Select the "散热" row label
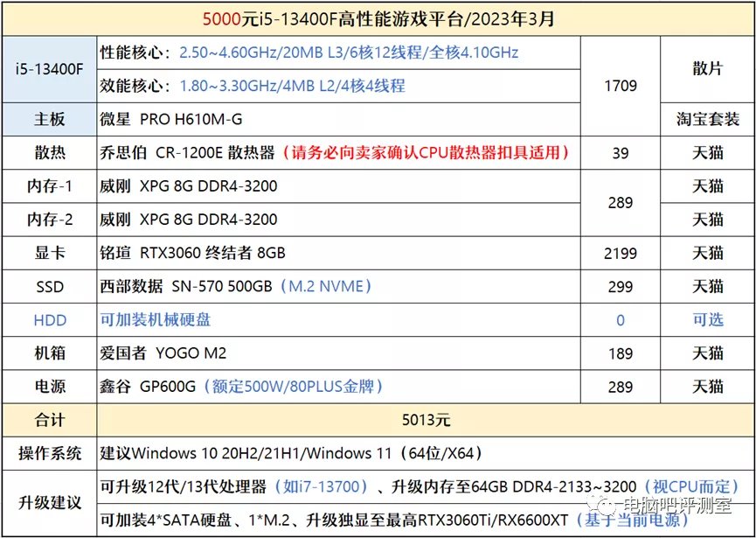The height and width of the screenshot is (538, 756). (x=49, y=152)
